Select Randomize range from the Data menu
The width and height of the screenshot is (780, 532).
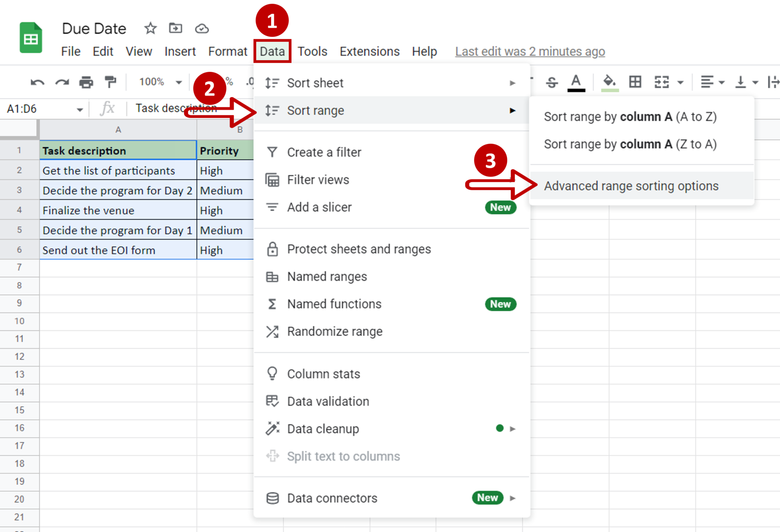click(335, 331)
